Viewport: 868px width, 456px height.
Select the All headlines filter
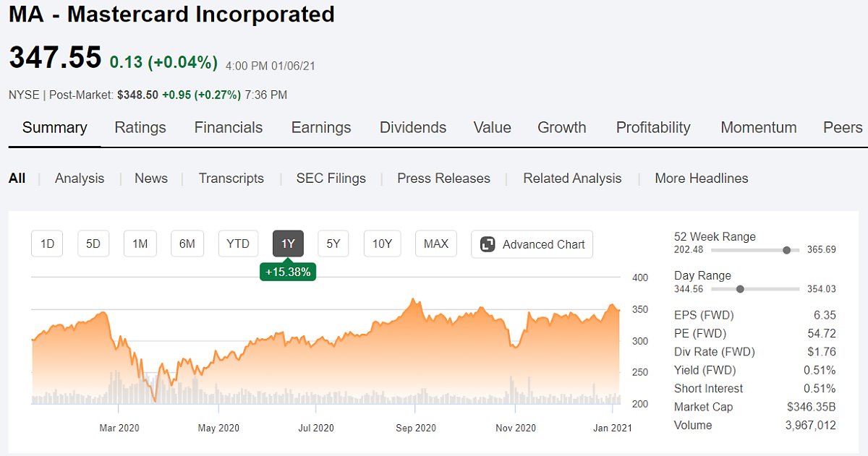point(17,178)
